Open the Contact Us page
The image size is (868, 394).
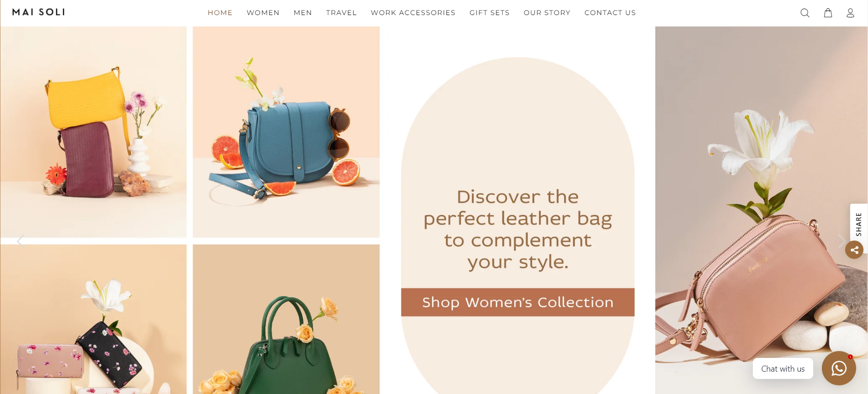[x=610, y=13]
